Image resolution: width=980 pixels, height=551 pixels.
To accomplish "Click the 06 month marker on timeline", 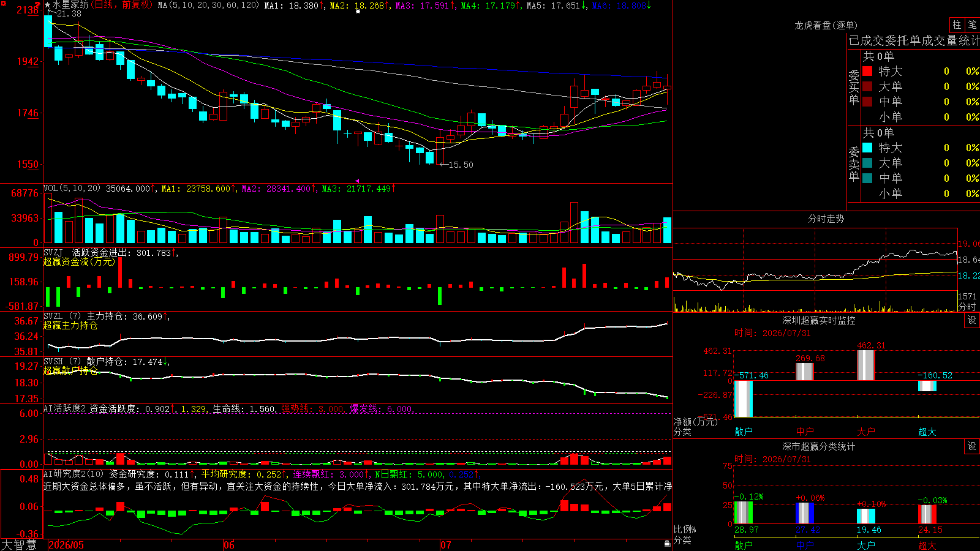I will click(x=229, y=545).
